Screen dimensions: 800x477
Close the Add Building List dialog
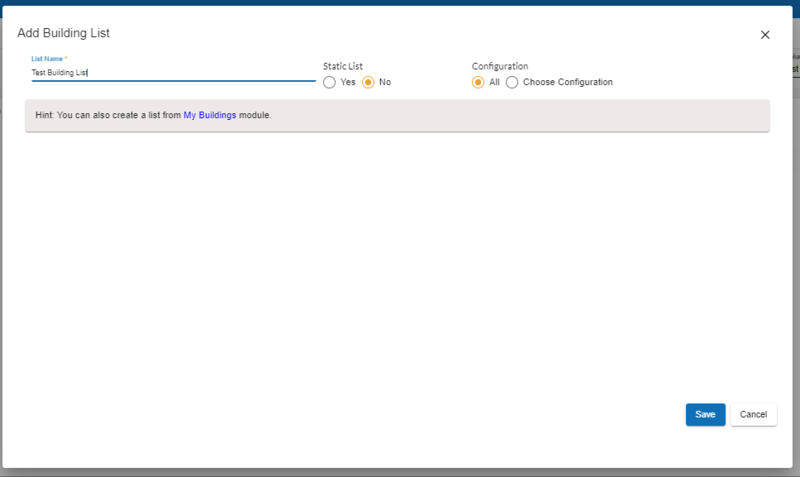pyautogui.click(x=765, y=34)
